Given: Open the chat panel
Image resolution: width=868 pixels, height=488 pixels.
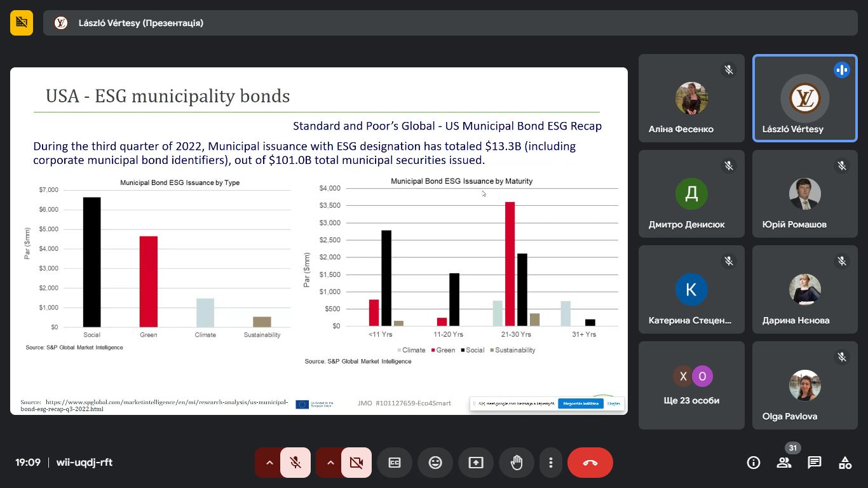Looking at the screenshot, I should point(815,463).
